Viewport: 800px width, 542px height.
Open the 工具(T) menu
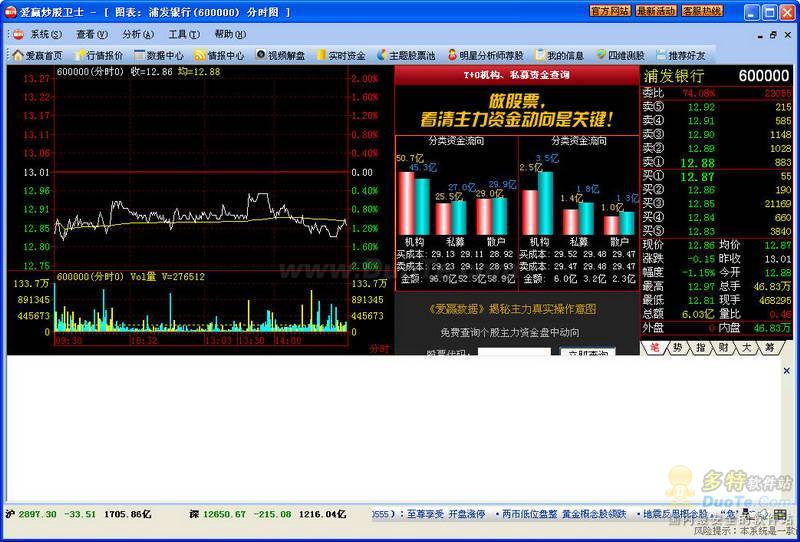[184, 34]
